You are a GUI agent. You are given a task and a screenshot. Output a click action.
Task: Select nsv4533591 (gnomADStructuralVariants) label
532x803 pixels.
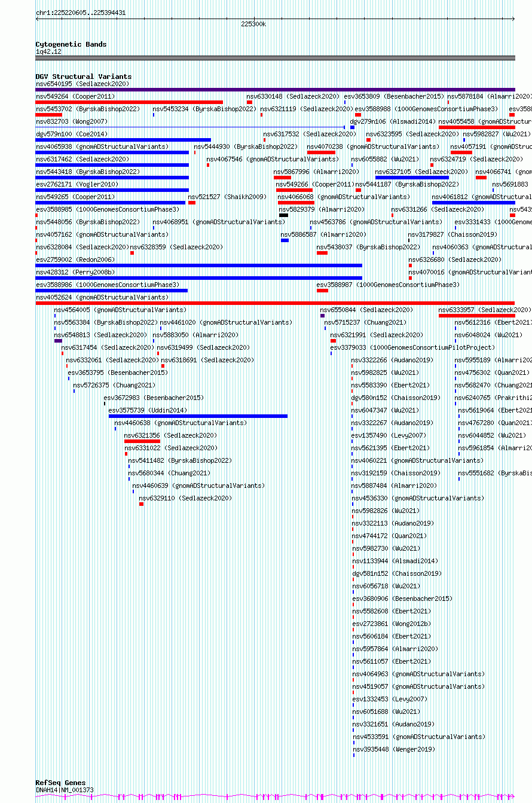point(419,737)
